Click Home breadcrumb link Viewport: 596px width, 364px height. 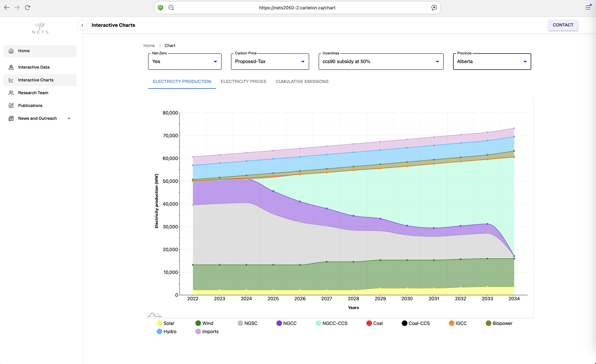pyautogui.click(x=149, y=45)
